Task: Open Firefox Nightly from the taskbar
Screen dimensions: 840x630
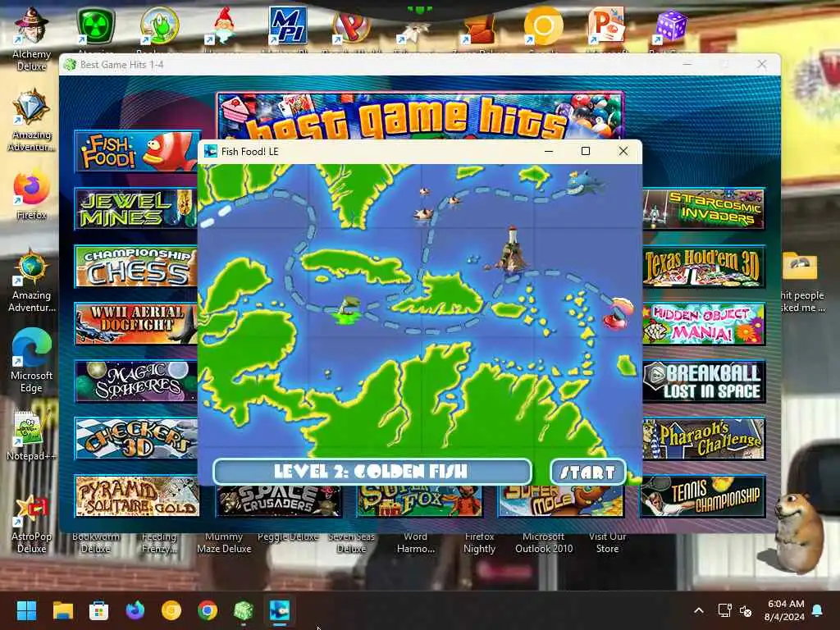Action: click(135, 610)
